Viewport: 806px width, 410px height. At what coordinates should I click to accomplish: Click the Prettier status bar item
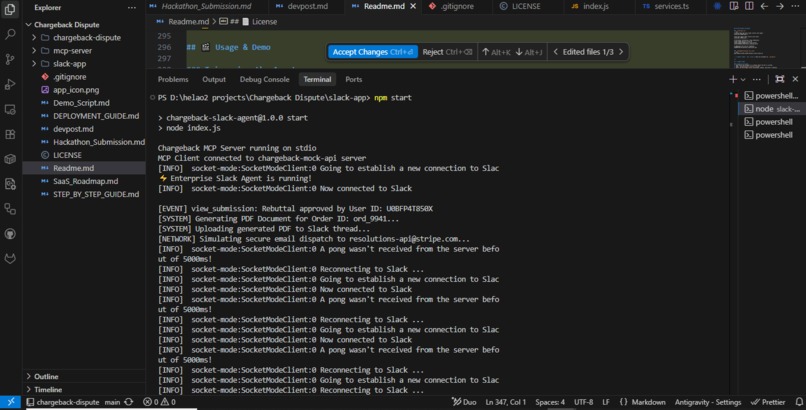click(x=768, y=402)
